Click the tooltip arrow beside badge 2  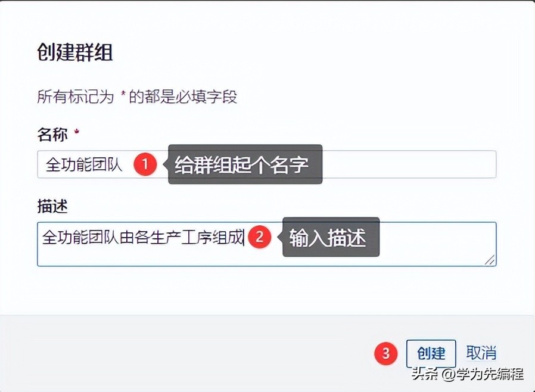click(279, 237)
